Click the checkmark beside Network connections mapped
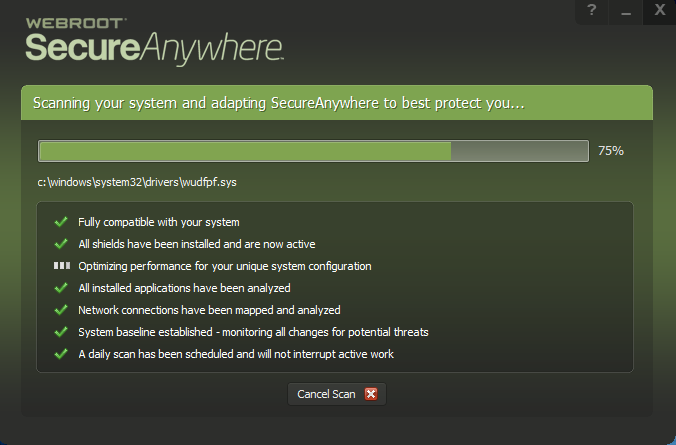The height and width of the screenshot is (445, 676). pyautogui.click(x=61, y=310)
